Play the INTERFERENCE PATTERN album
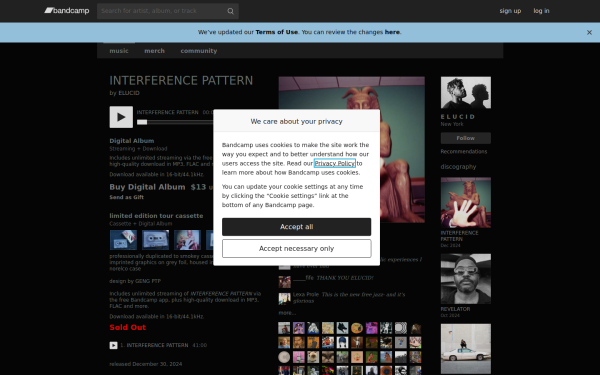Viewport: 600px width, 375px height. click(x=121, y=117)
